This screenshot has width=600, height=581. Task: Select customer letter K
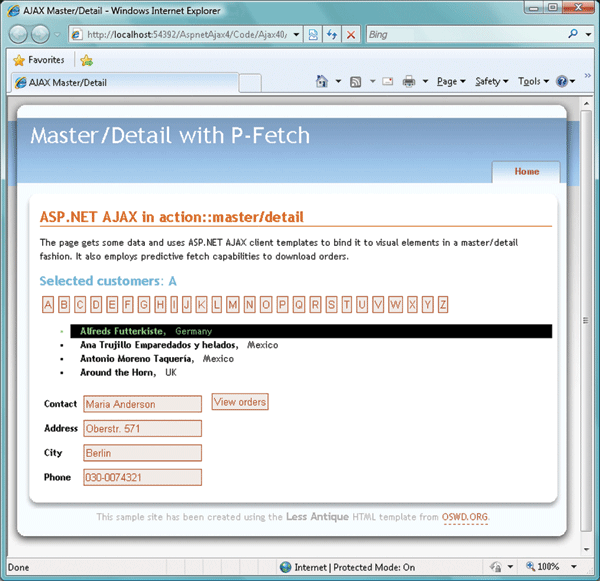click(x=201, y=305)
